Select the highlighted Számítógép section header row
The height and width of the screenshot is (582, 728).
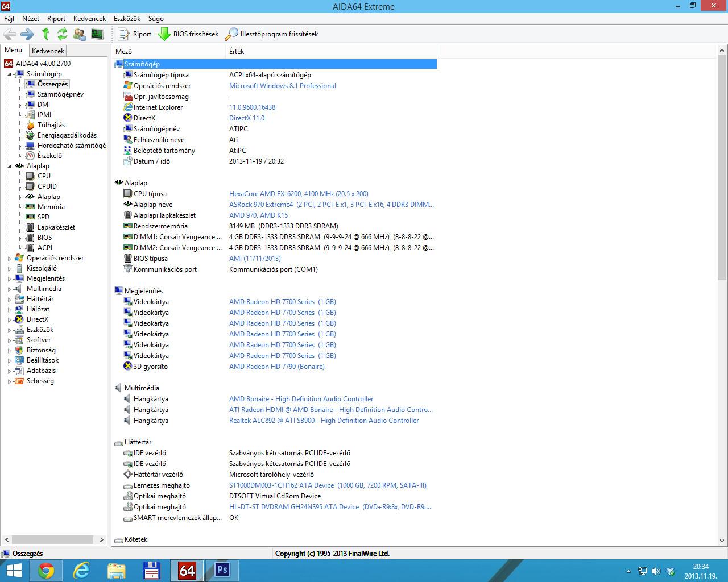(275, 64)
